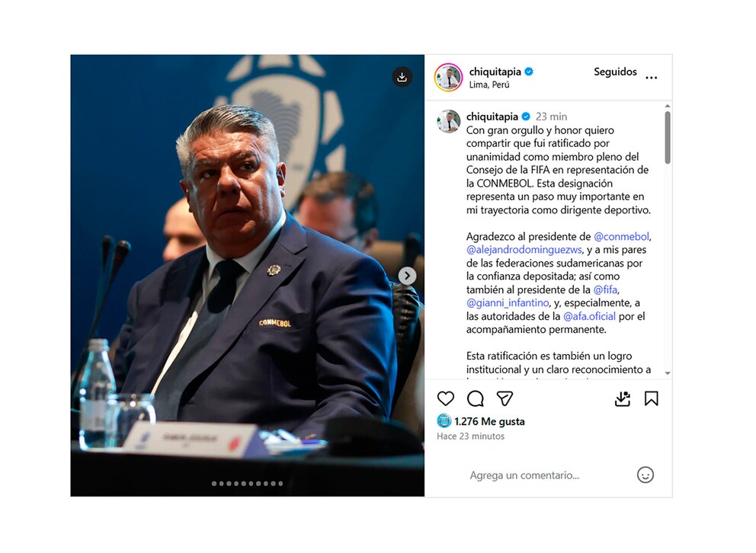Screen dimensions: 756x553
Task: Open the emoji picker in the comment box
Action: pyautogui.click(x=645, y=475)
